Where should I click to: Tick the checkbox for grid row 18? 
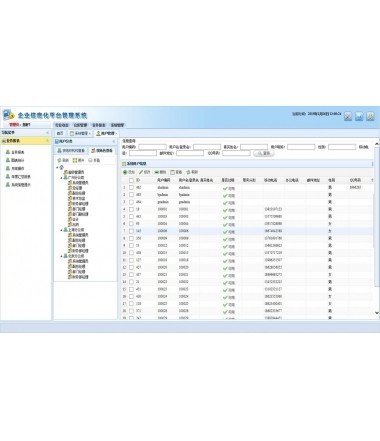coord(131,311)
